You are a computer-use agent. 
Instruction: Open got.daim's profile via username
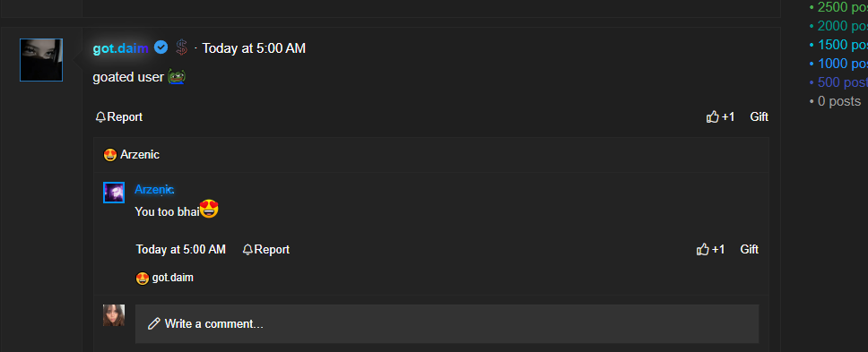coord(121,48)
